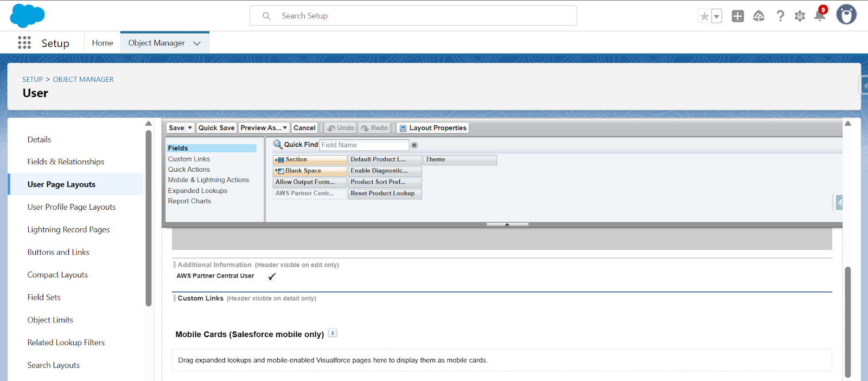Select the Default Product L... field
The height and width of the screenshot is (381, 868).
coord(385,160)
